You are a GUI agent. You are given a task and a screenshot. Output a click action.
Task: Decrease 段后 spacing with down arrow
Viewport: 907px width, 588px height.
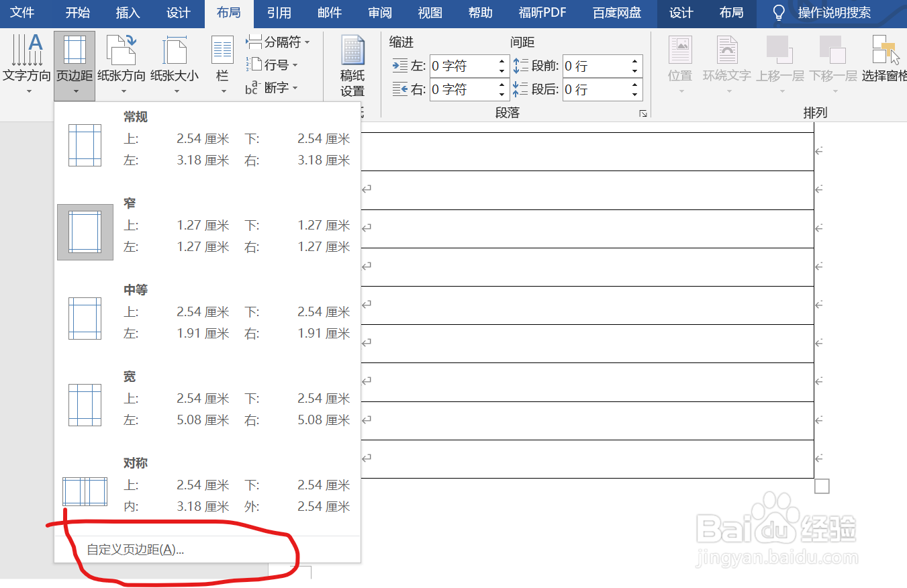tap(635, 94)
